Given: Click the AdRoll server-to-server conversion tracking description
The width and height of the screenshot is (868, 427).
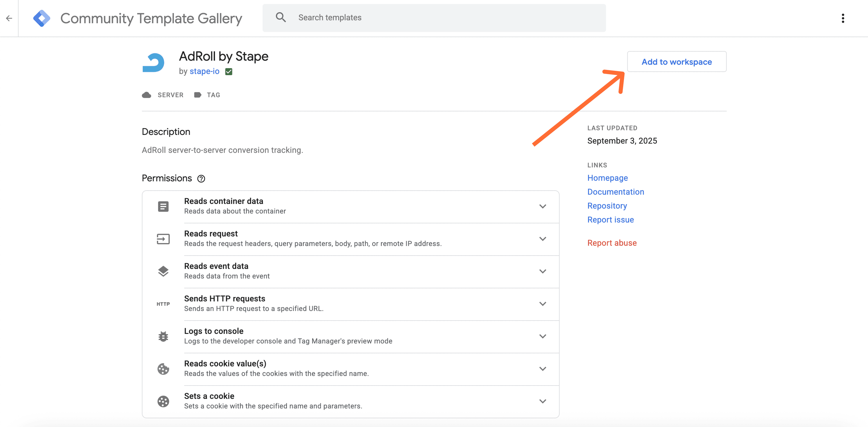Looking at the screenshot, I should click(x=223, y=150).
